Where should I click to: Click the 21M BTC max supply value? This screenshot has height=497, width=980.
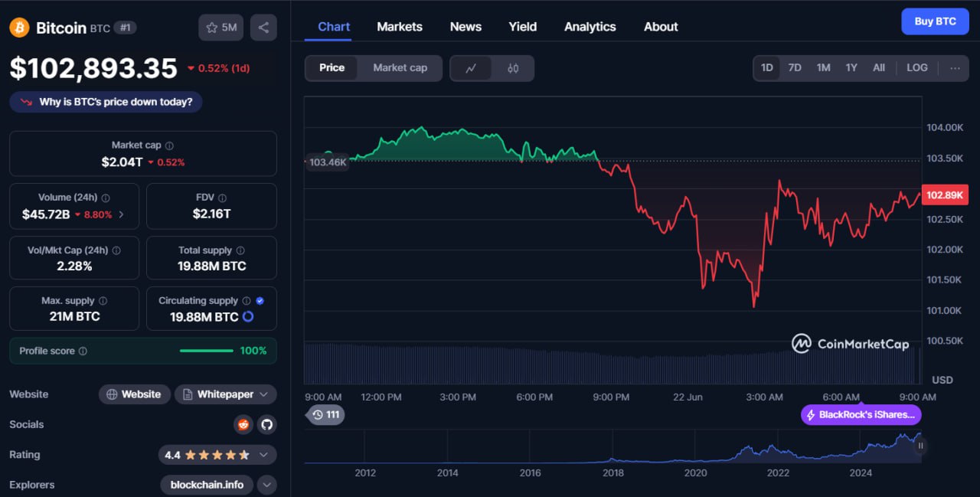(x=74, y=316)
